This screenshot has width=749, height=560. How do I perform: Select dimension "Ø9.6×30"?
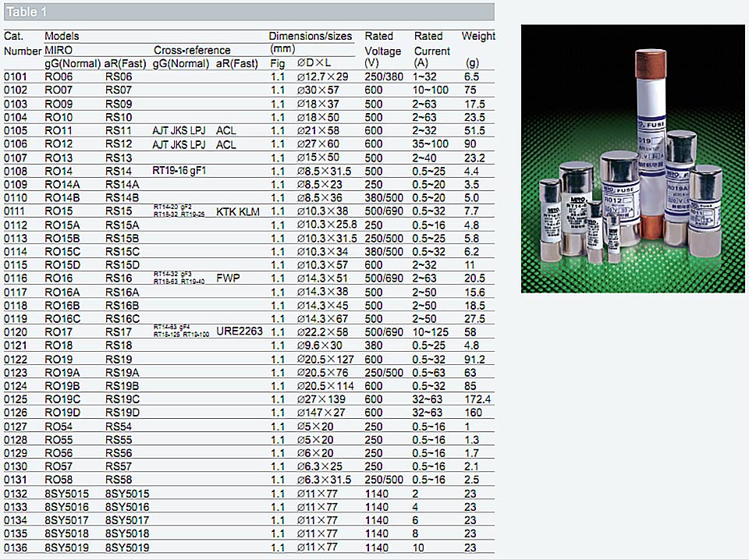320,346
